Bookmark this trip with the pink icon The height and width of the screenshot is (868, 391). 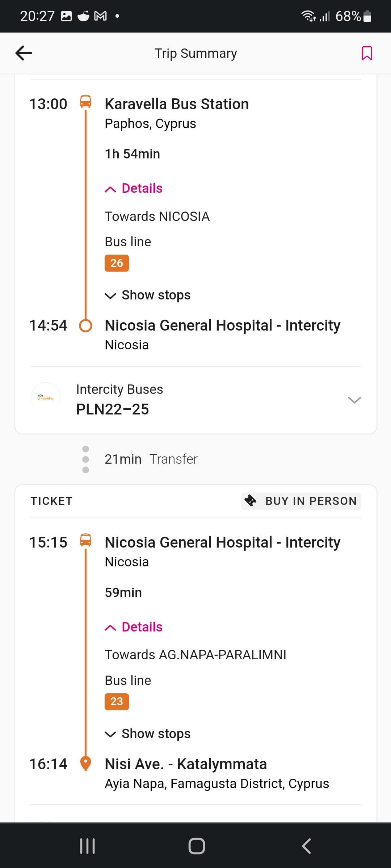(367, 53)
